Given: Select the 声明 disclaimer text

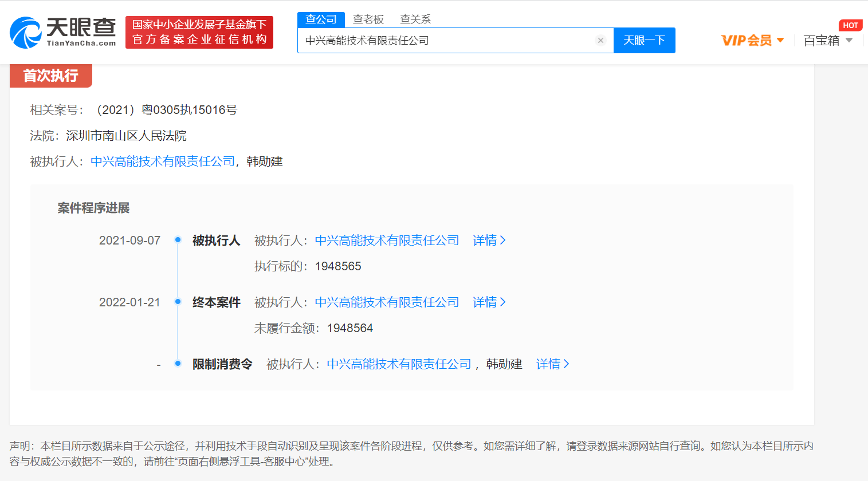Looking at the screenshot, I should (411, 454).
